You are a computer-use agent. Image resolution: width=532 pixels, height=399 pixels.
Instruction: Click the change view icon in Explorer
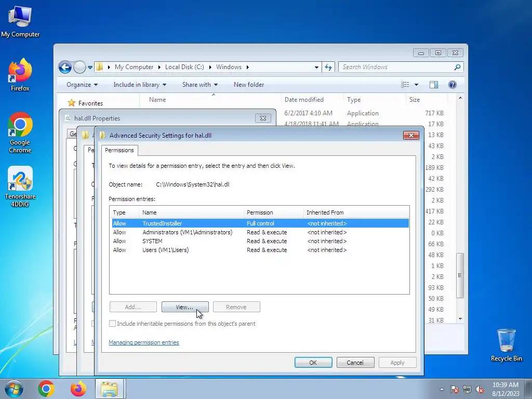pyautogui.click(x=405, y=85)
